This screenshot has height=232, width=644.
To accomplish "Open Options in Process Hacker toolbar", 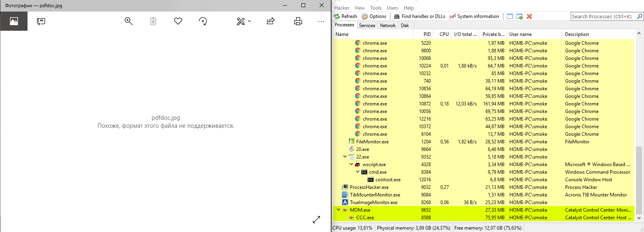I will tap(374, 16).
